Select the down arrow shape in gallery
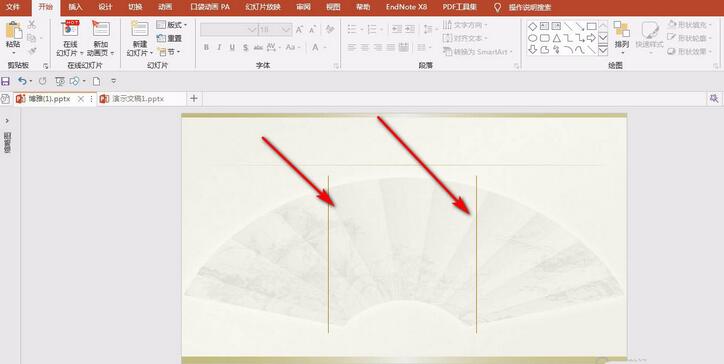The width and height of the screenshot is (724, 364). [x=532, y=49]
